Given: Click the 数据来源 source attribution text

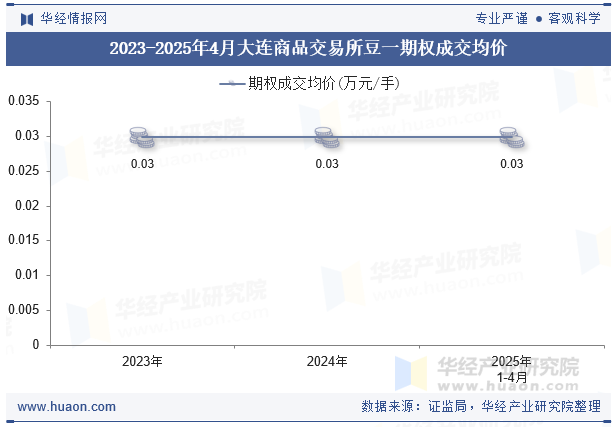Looking at the screenshot, I should pos(481,406).
